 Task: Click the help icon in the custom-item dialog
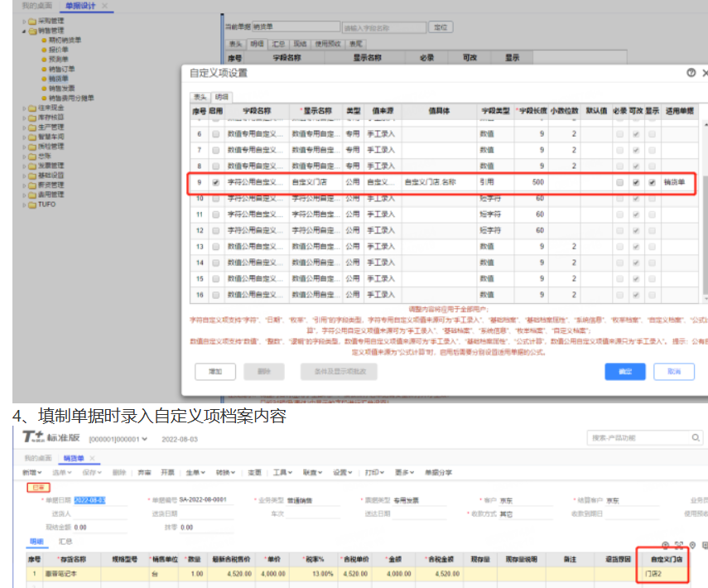coord(691,73)
